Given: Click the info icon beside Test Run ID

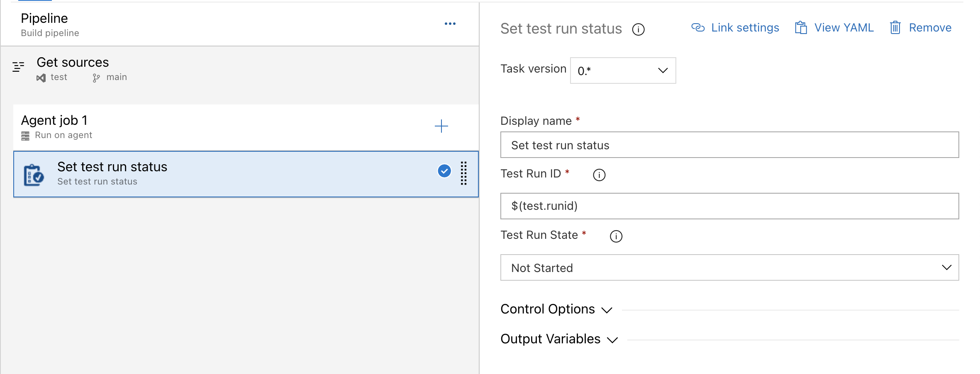Looking at the screenshot, I should click(x=599, y=175).
